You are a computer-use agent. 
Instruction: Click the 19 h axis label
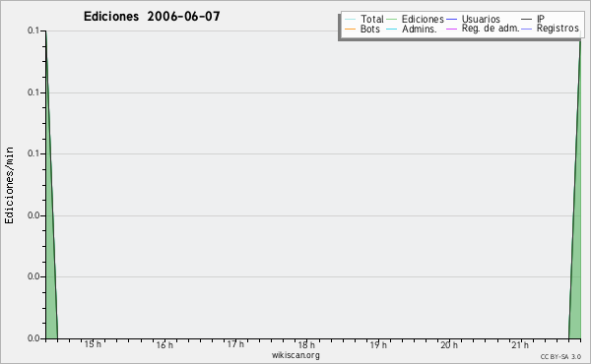tap(378, 344)
